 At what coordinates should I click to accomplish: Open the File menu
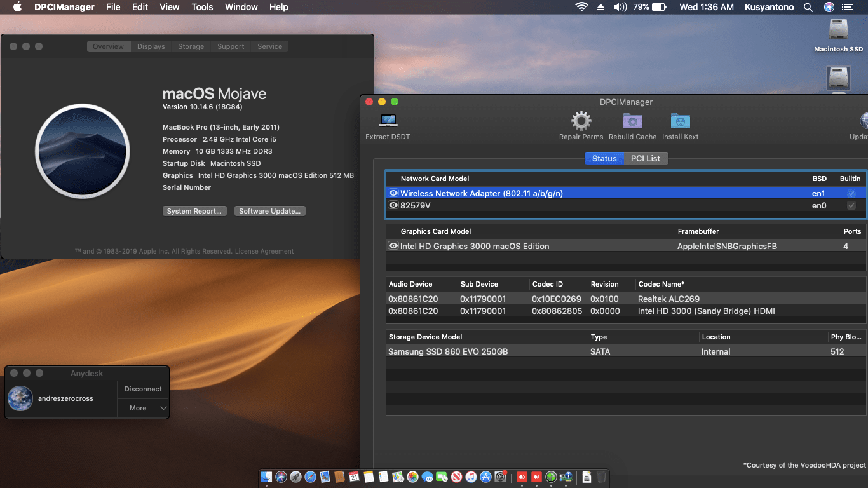point(113,7)
